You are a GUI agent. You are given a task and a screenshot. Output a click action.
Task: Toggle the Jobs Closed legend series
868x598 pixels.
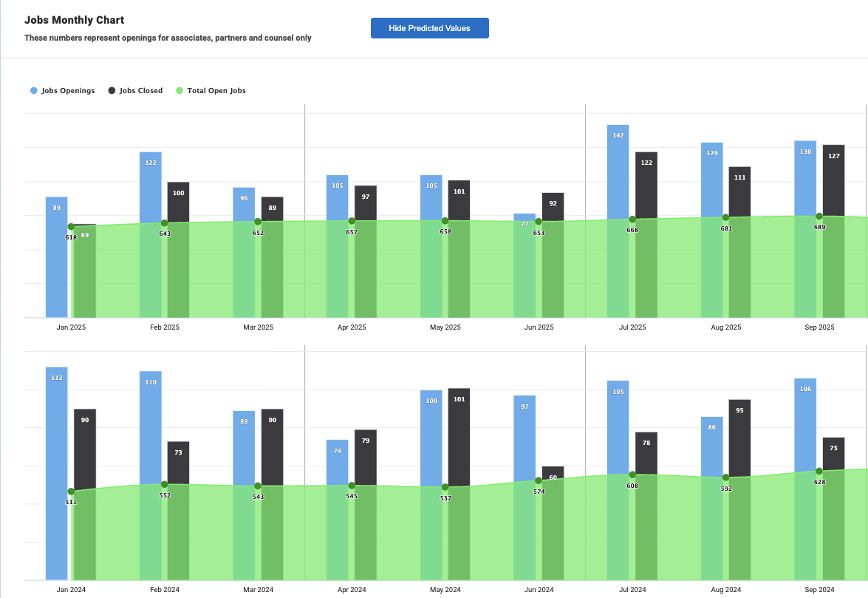[140, 91]
